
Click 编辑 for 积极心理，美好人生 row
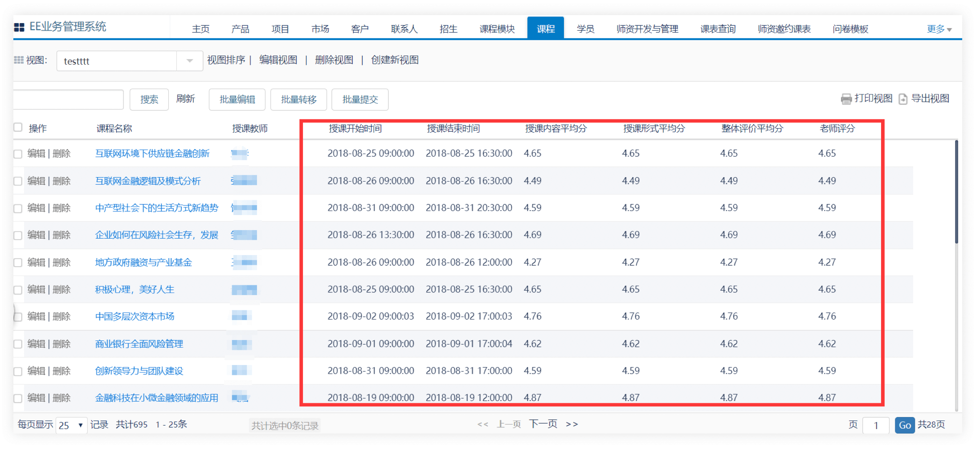[37, 289]
